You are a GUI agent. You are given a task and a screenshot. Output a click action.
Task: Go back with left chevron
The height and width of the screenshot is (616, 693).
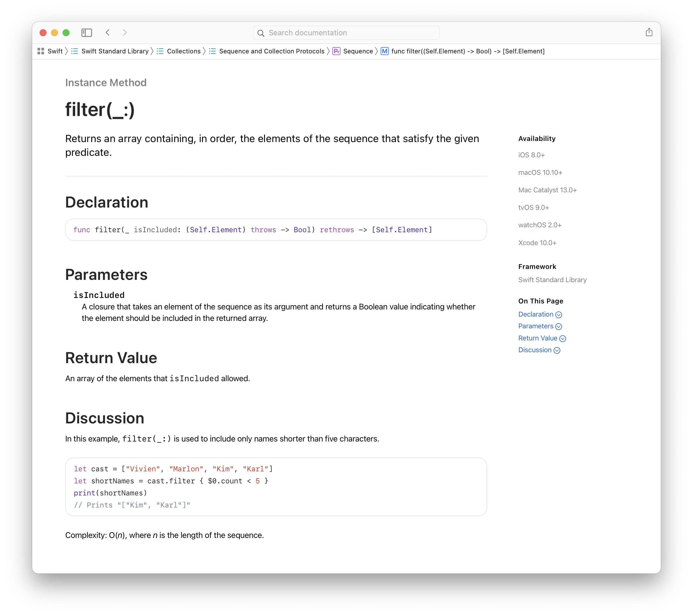(x=107, y=32)
